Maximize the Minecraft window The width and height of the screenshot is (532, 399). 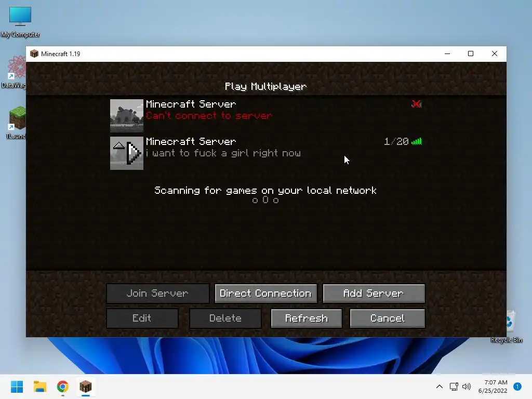click(471, 54)
